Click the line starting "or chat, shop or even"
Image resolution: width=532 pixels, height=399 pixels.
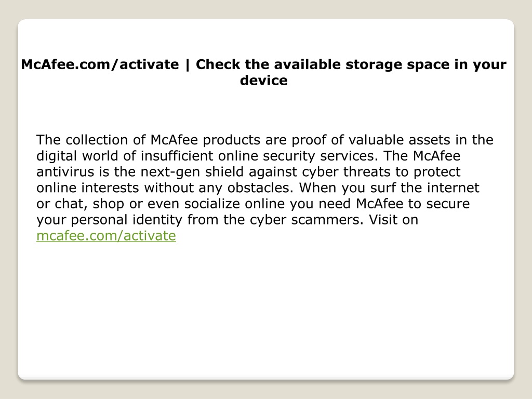coord(253,204)
